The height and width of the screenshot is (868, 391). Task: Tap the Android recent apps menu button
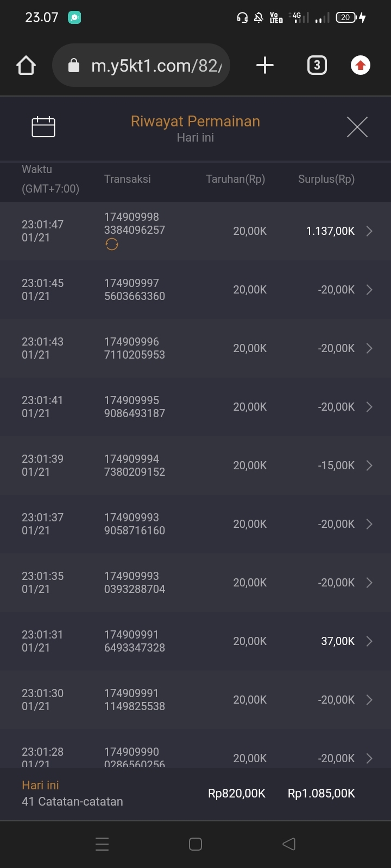(x=102, y=844)
